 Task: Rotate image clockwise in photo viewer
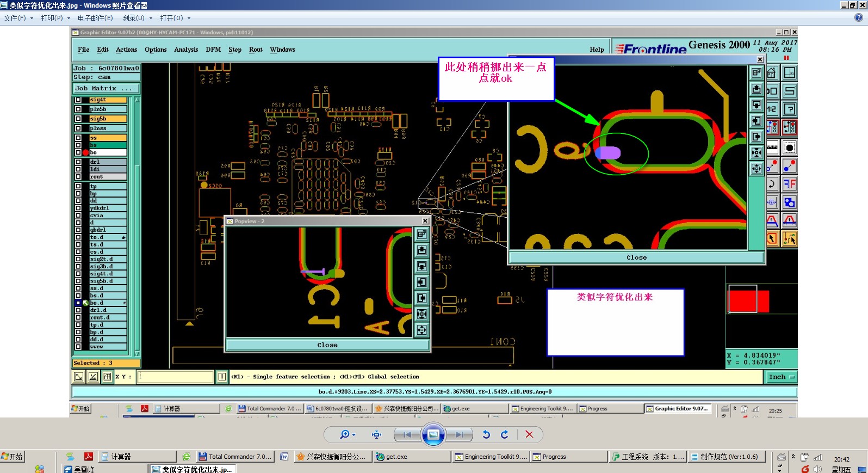[x=505, y=434]
